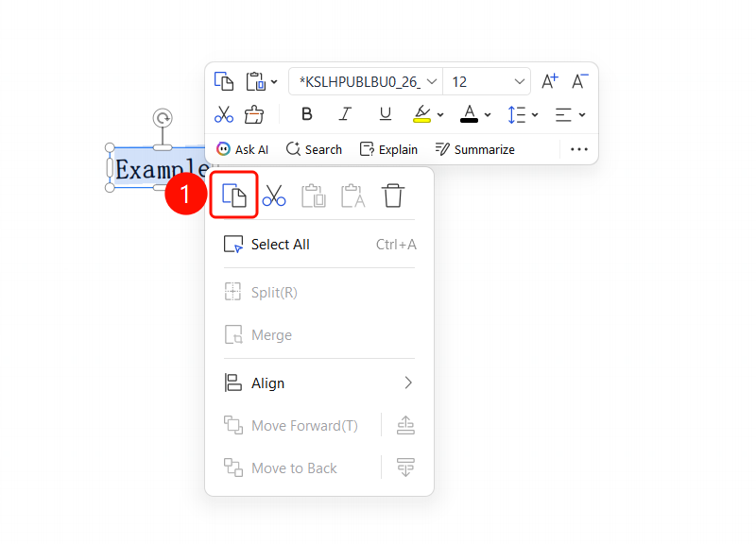Click the line spacing icon
This screenshot has height=544, width=756.
coord(516,114)
